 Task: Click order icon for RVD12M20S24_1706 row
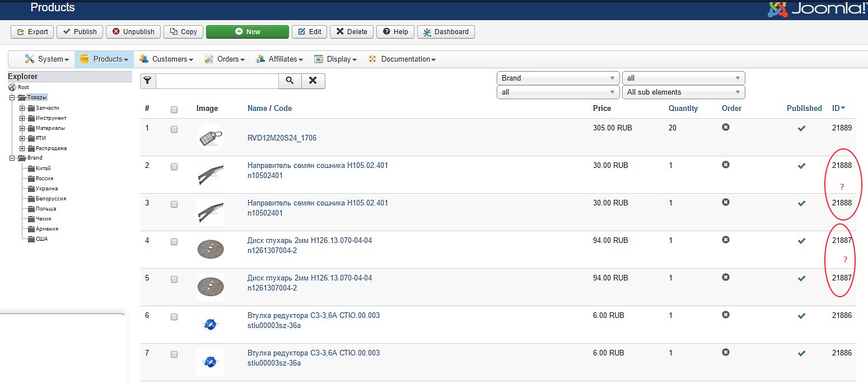coord(726,128)
